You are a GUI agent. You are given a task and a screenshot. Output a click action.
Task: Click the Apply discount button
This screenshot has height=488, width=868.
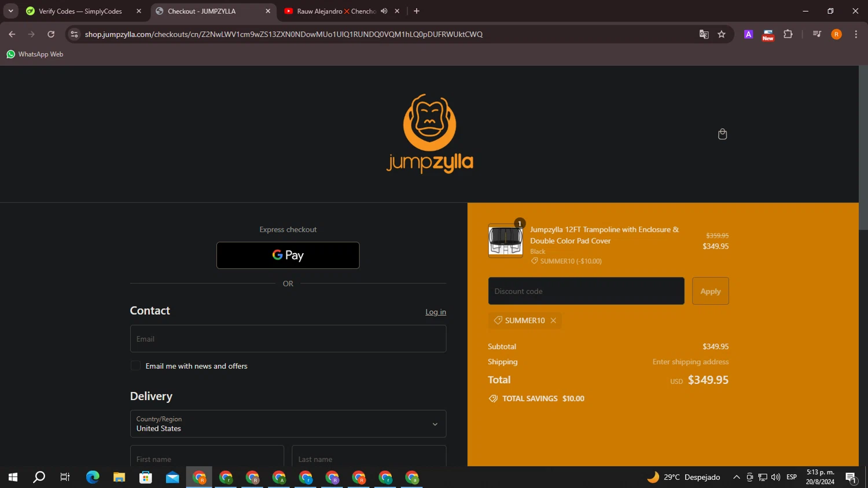tap(710, 291)
